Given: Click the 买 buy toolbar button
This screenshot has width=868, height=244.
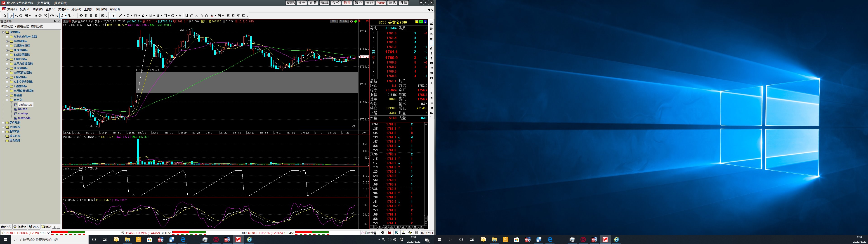Looking at the screenshot, I should (x=228, y=16).
